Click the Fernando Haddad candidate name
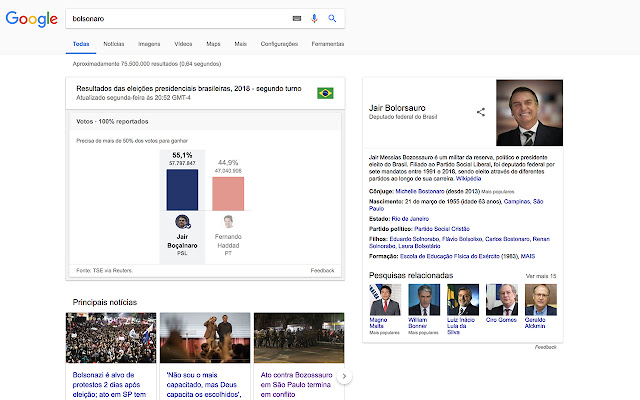Screen dimensions: 640x400 (228, 241)
